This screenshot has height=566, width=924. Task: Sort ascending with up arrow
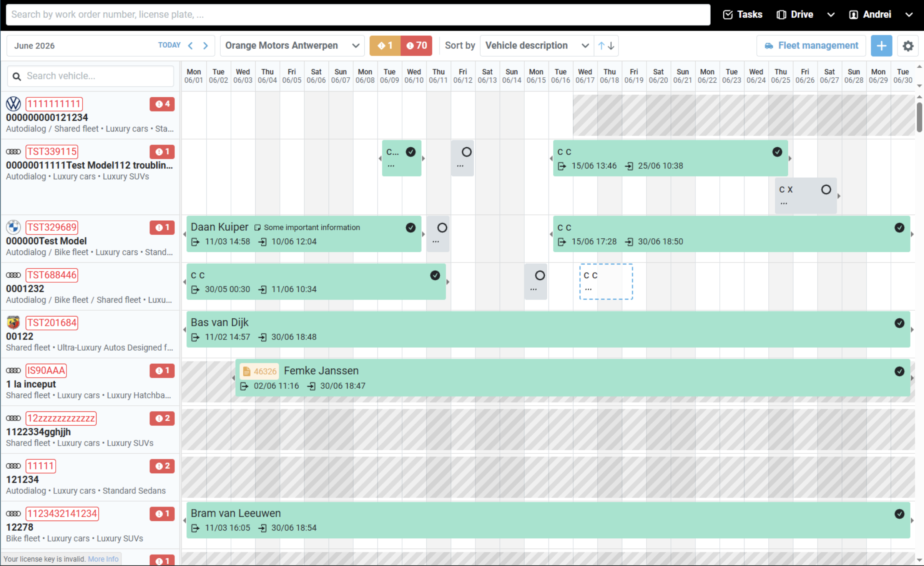pos(601,46)
